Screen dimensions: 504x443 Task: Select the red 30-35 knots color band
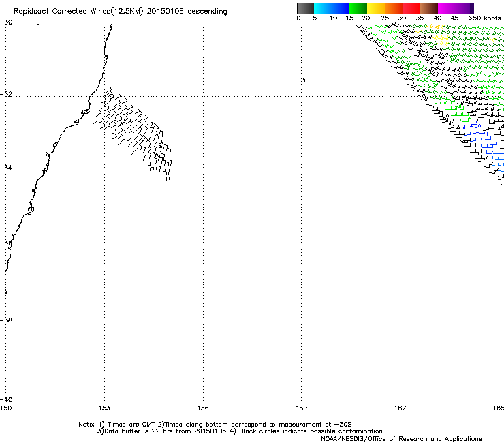(411, 8)
